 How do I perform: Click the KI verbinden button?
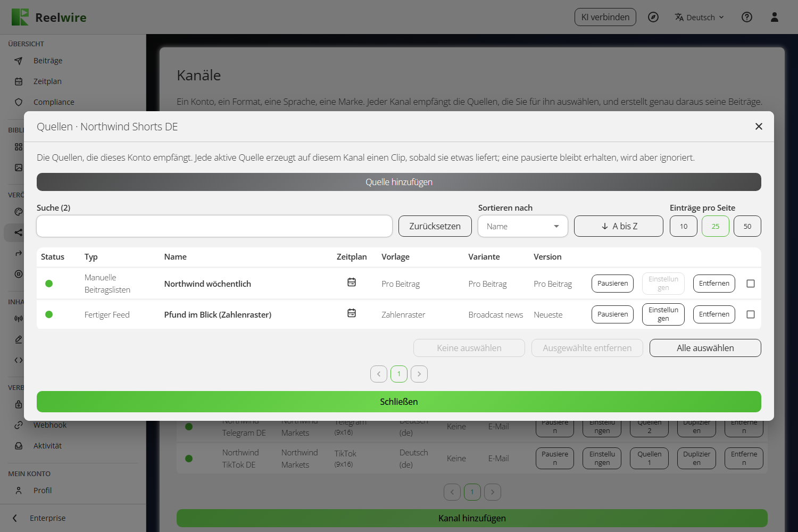605,17
